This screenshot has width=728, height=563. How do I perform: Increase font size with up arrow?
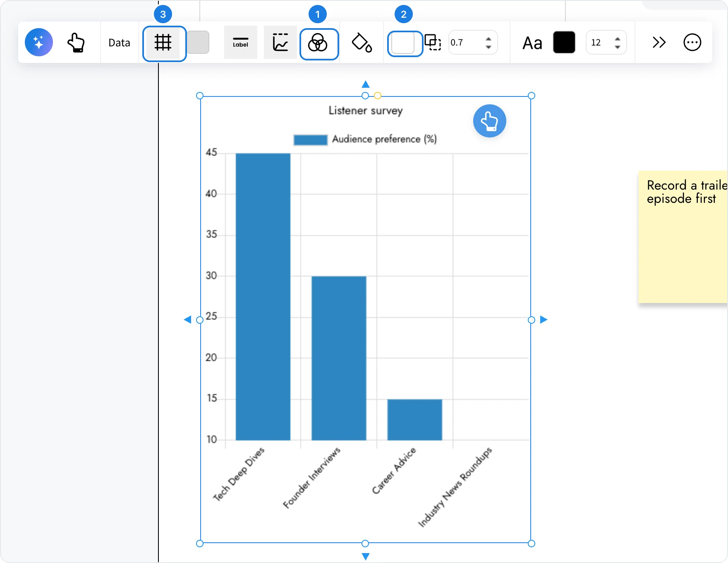[618, 38]
